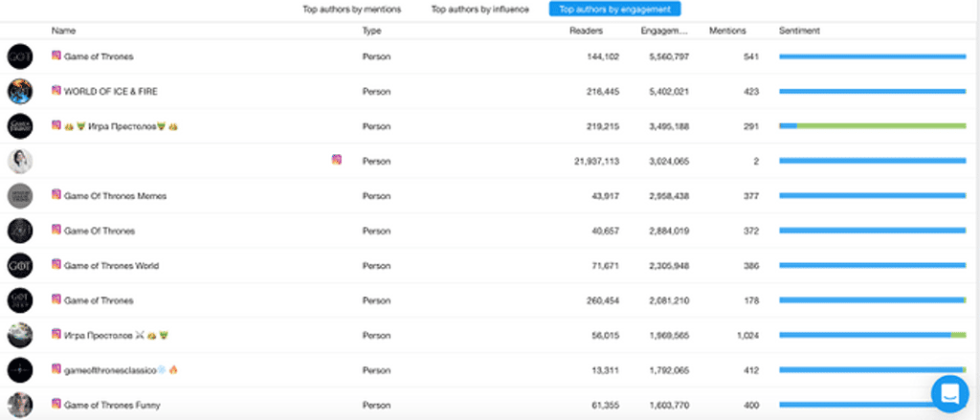The width and height of the screenshot is (980, 420).
Task: Open avatar of the author with 2 mentions
Action: [20, 162]
